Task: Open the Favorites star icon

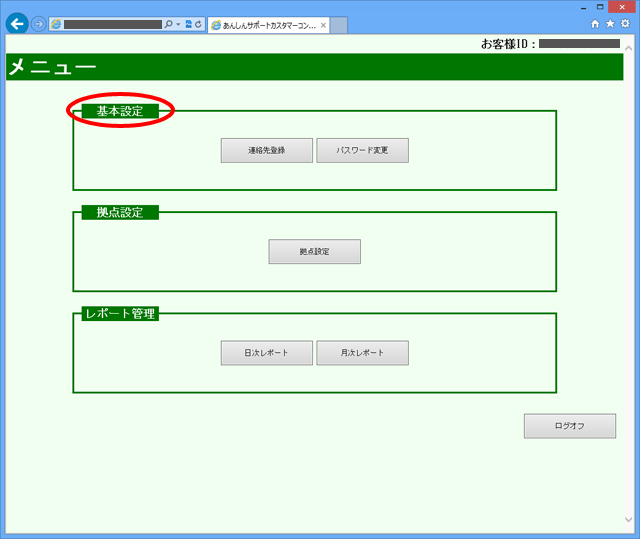Action: 610,24
